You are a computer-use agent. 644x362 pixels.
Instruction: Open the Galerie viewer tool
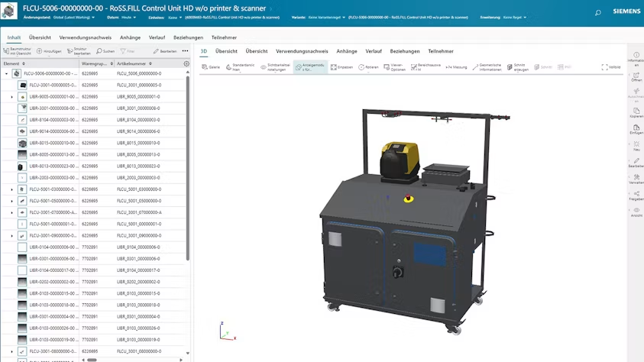211,67
